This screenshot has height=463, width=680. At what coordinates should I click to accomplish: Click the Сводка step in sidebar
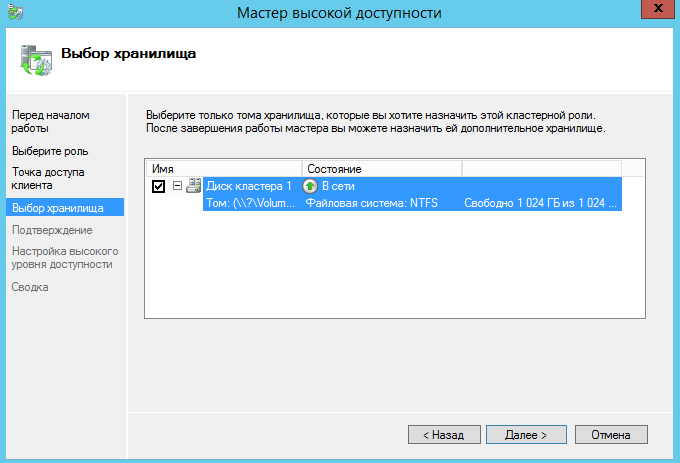click(30, 287)
